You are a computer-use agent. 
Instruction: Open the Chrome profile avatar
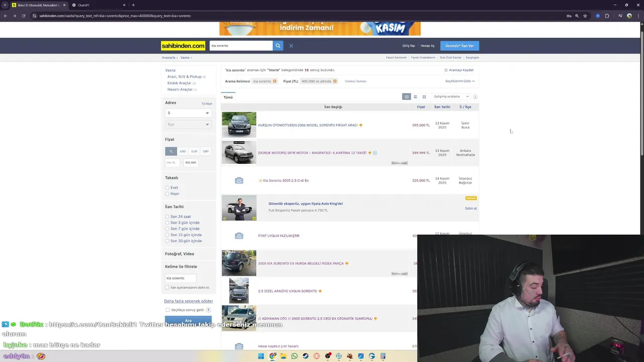629,16
